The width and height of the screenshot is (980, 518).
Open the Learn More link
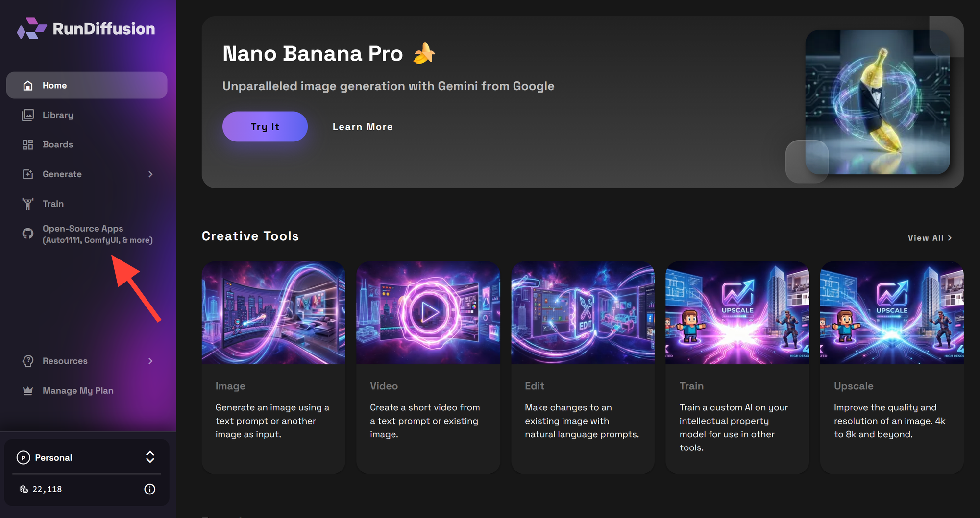tap(363, 127)
